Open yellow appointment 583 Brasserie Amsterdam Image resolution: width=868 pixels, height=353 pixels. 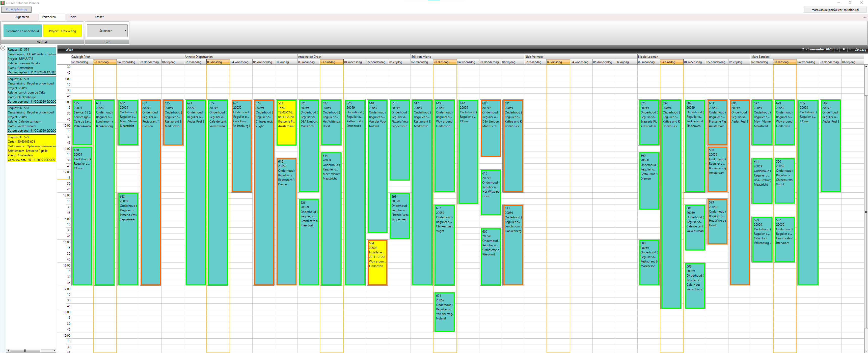point(286,123)
